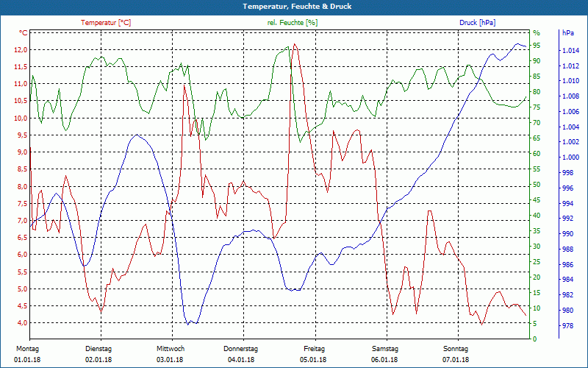The image size is (588, 368).
Task: Select the date "01.01.18"
Action: click(x=27, y=360)
